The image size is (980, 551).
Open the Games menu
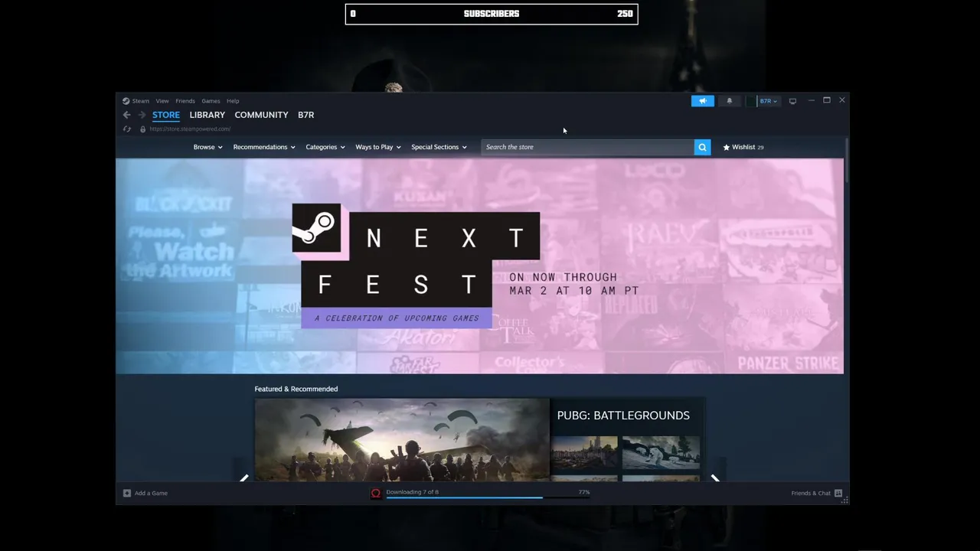point(211,101)
